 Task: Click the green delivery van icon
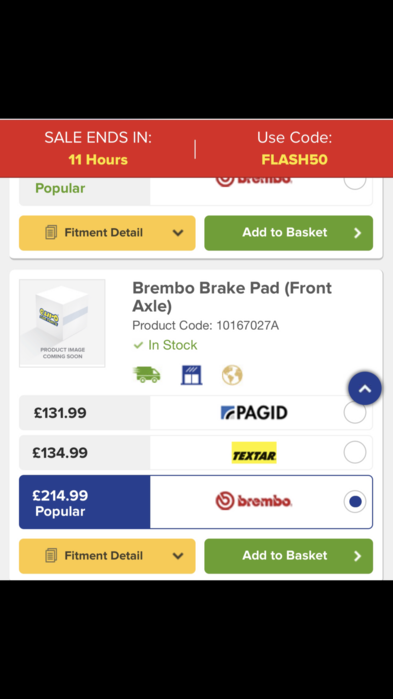(147, 374)
